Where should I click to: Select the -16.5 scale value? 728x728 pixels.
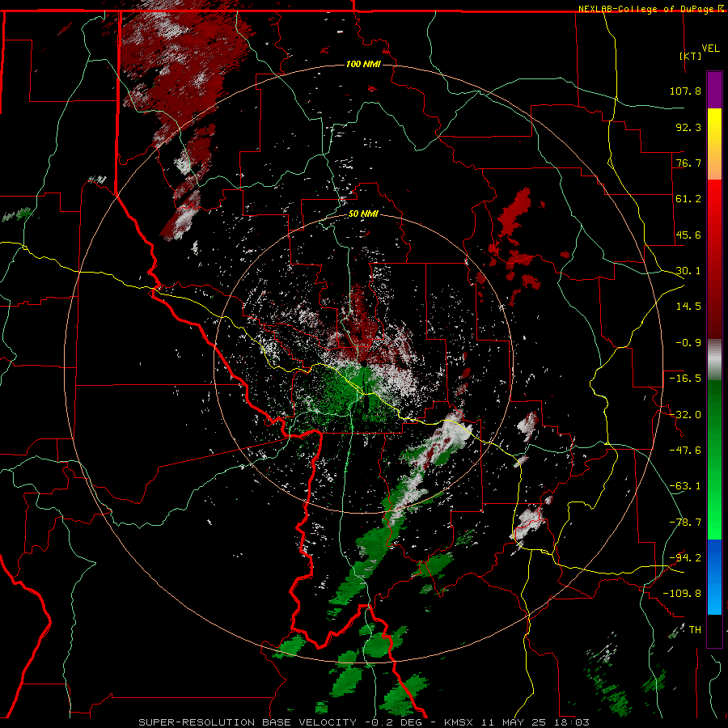point(685,379)
